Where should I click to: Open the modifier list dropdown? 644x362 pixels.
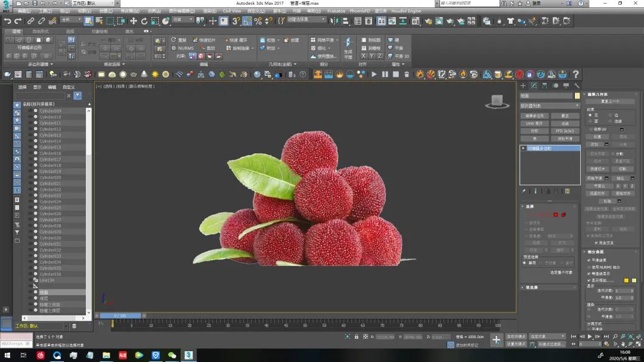tap(549, 106)
